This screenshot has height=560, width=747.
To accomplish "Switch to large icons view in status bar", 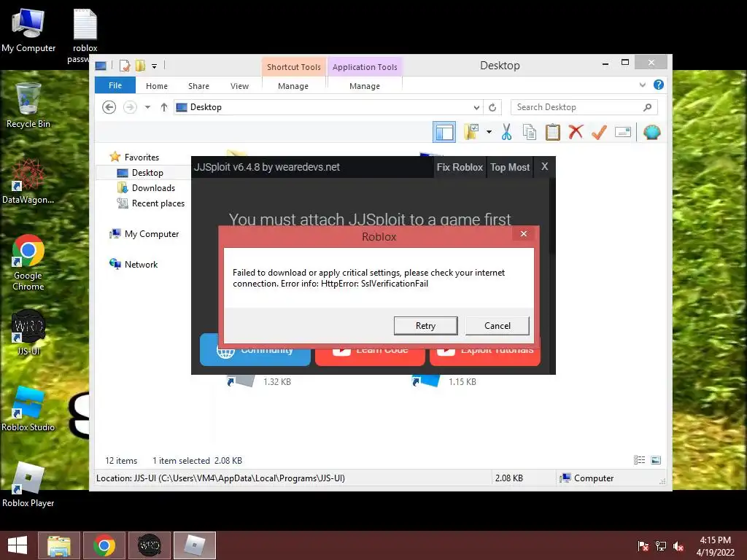I will tap(656, 460).
